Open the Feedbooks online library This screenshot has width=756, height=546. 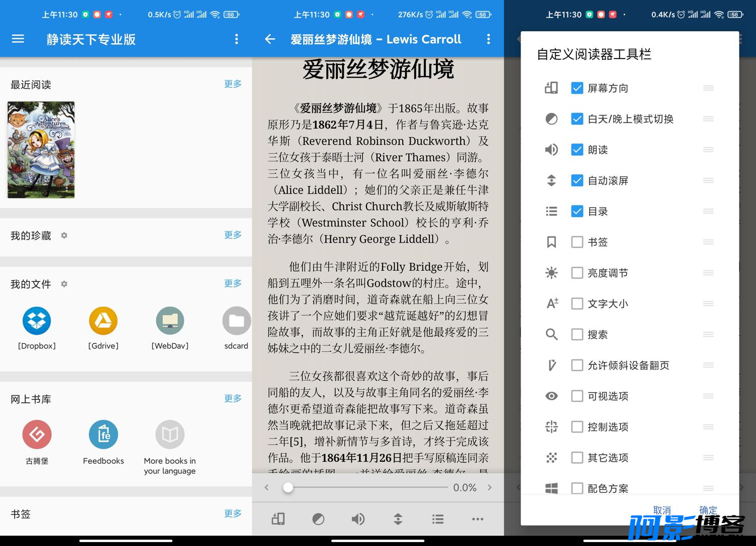[103, 435]
